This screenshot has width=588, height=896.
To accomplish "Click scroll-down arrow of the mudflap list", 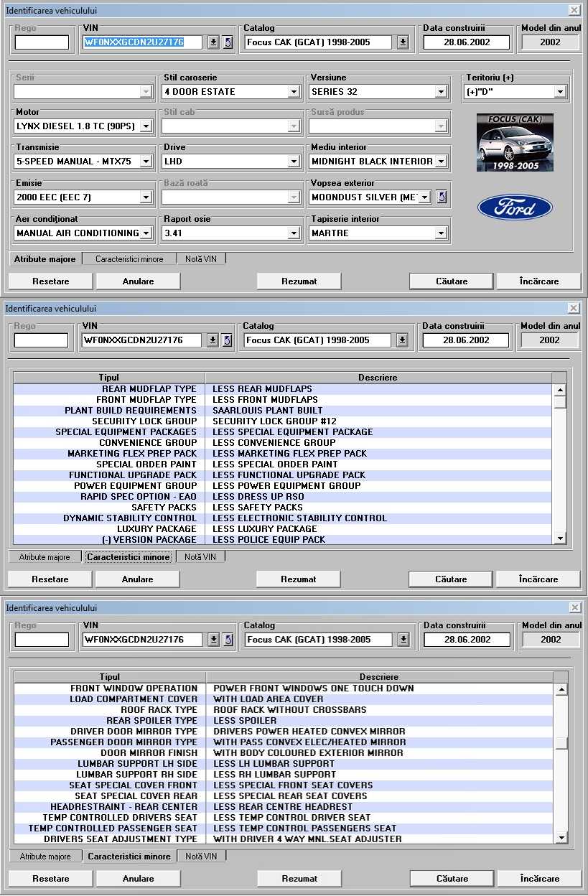I will pyautogui.click(x=560, y=538).
